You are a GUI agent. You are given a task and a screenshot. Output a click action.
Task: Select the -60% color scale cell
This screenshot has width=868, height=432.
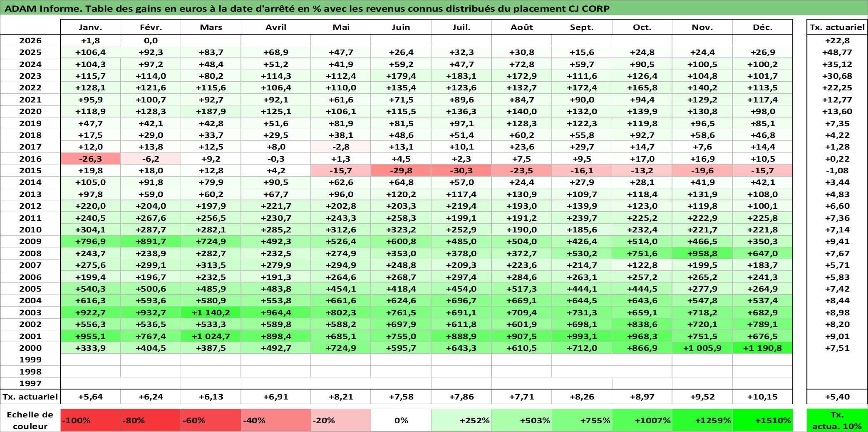(211, 420)
